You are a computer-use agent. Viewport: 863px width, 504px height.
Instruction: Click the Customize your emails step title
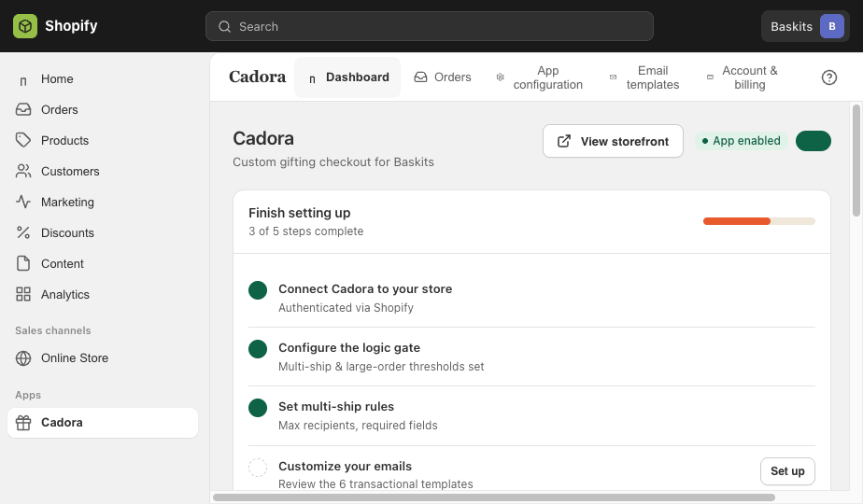[x=345, y=466]
